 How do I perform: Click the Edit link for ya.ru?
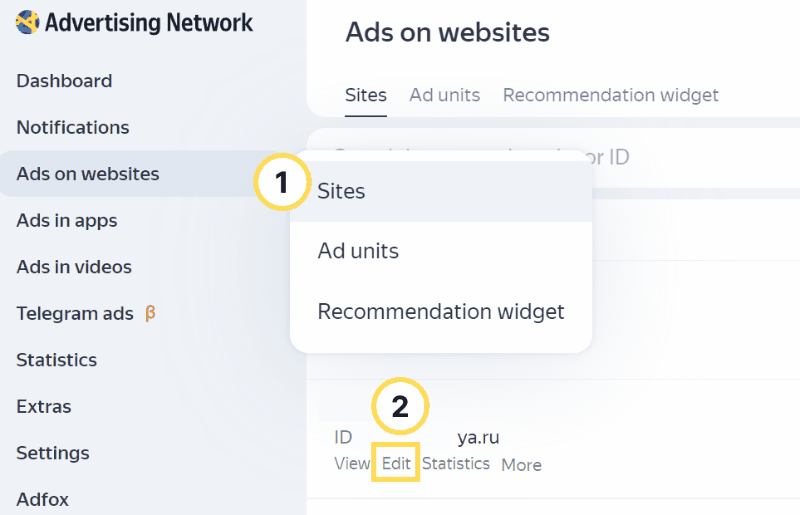tap(396, 463)
